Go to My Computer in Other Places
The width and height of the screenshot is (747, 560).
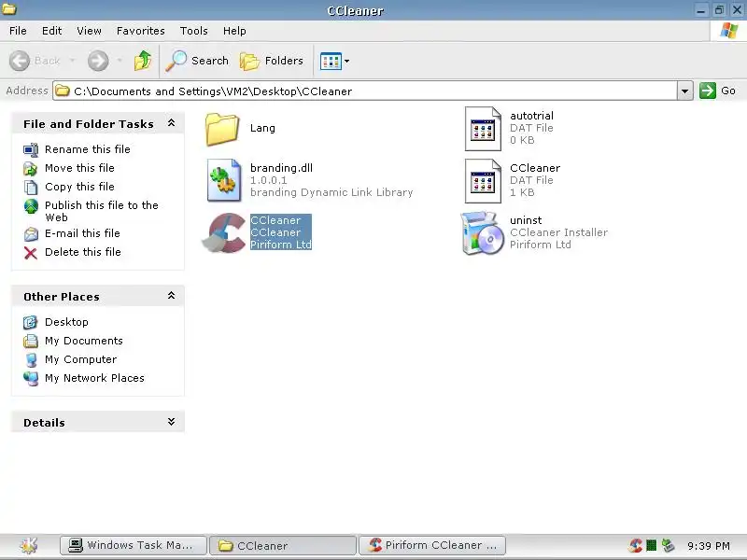(81, 359)
